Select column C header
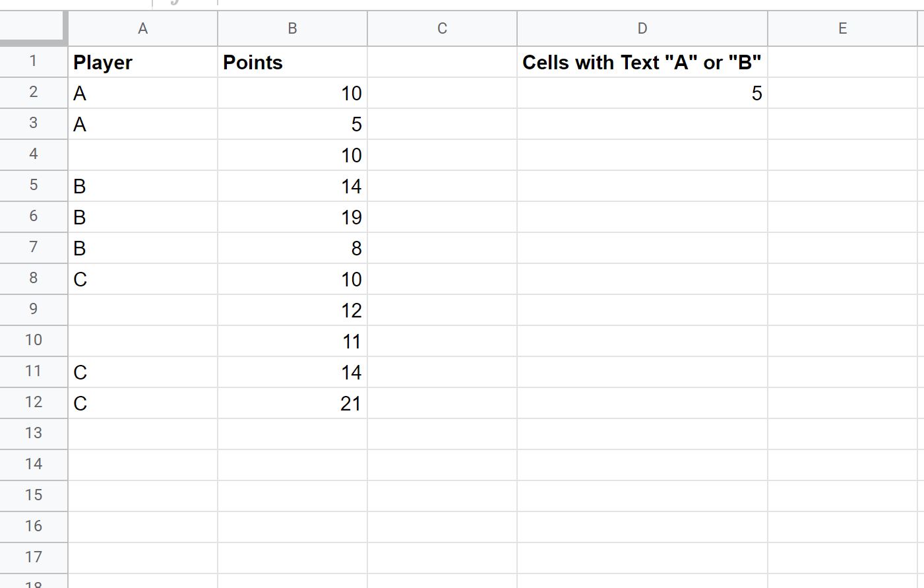This screenshot has width=924, height=588. tap(442, 28)
